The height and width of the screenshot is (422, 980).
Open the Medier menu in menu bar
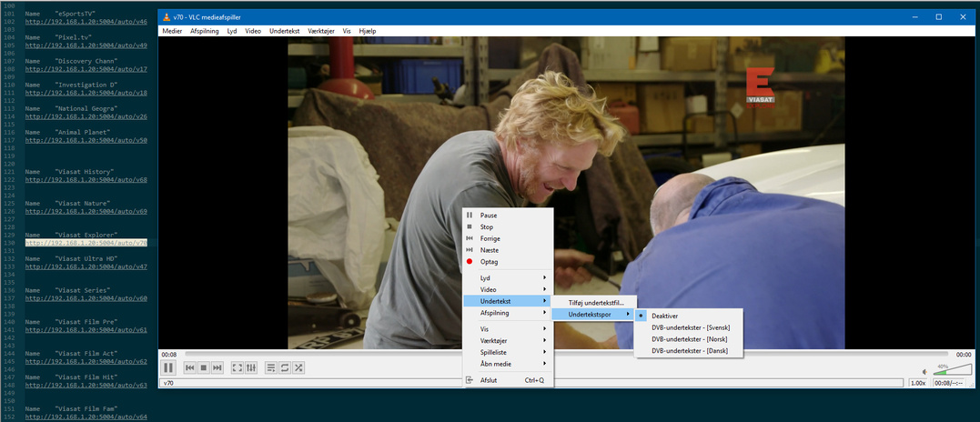coord(173,31)
